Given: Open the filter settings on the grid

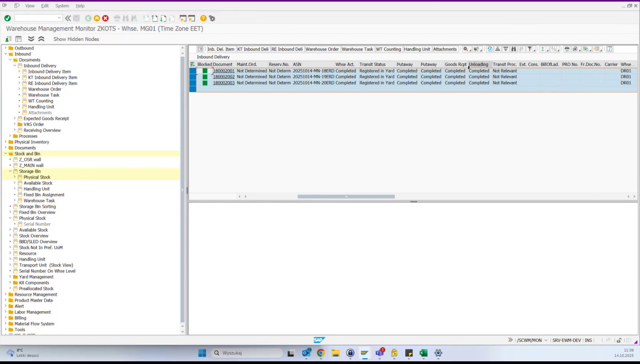Looking at the screenshot, I should [530, 49].
